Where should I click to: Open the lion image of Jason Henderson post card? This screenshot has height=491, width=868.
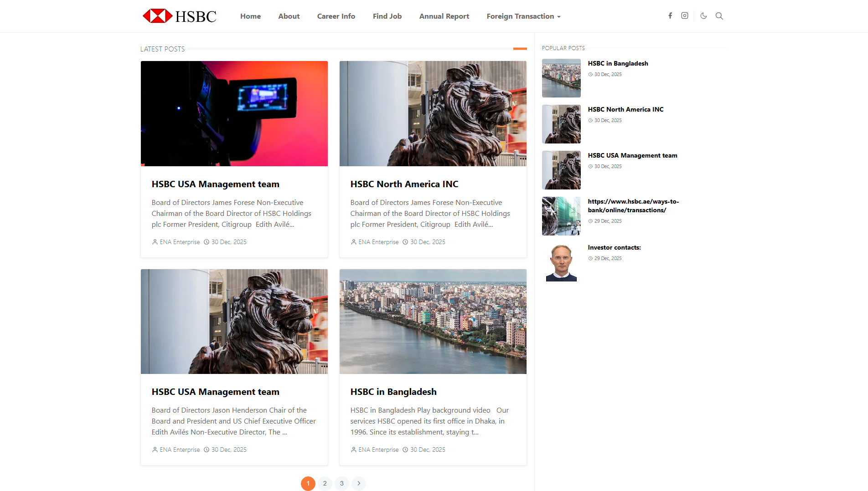(x=234, y=322)
